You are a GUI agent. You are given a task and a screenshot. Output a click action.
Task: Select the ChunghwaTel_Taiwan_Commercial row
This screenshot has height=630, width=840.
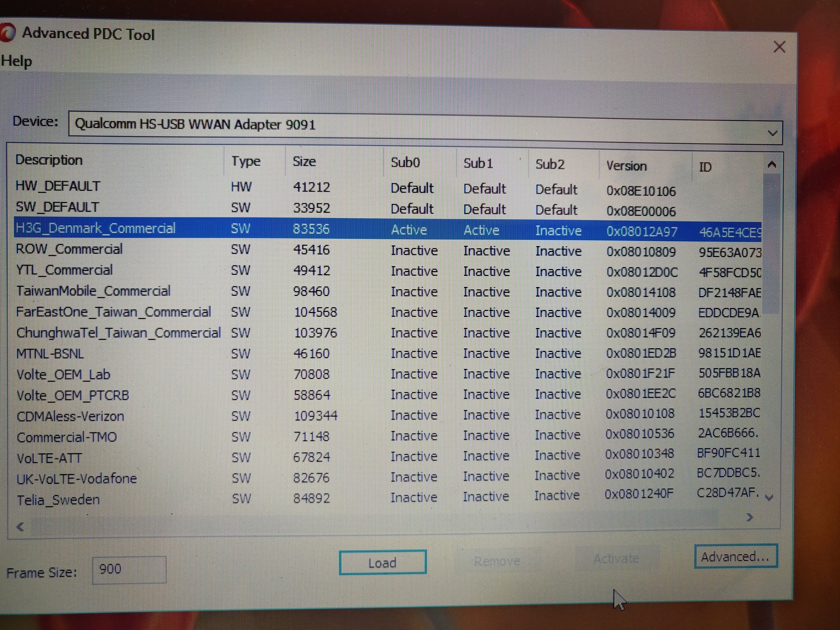(388, 332)
